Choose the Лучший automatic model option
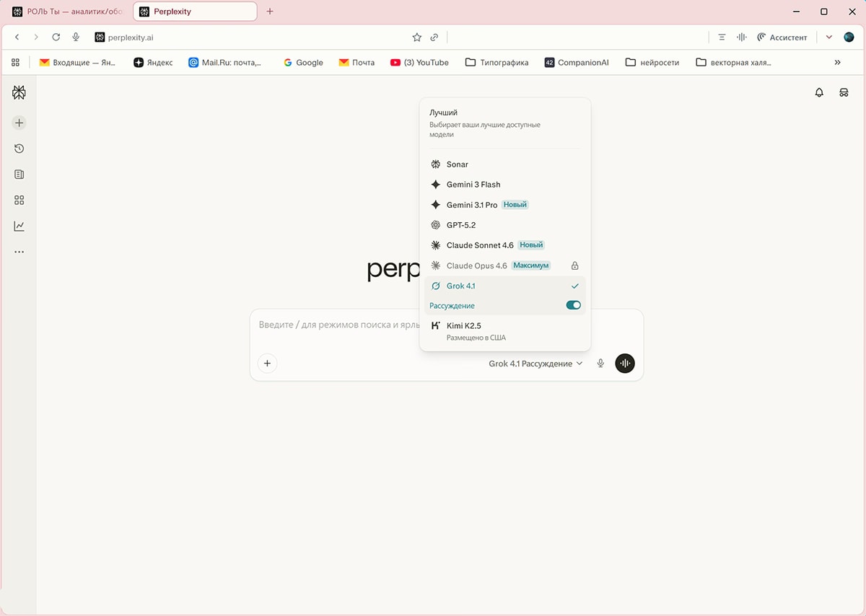 (505, 123)
